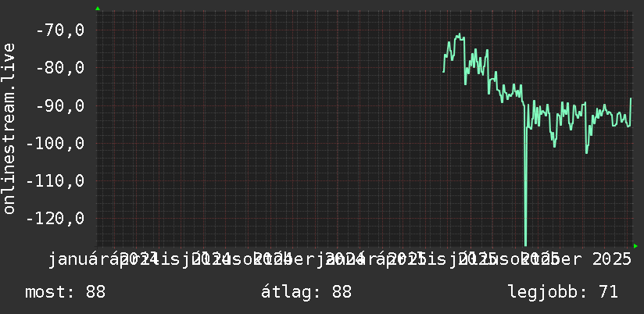Click the 'most: 88' current value
The image size is (644, 314).
[x=66, y=292]
